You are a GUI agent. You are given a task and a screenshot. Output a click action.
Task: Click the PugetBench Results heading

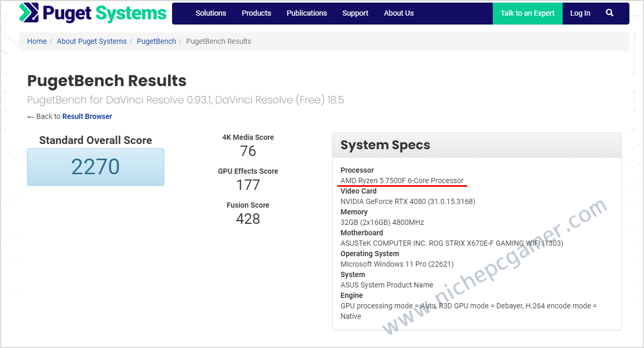(x=107, y=81)
